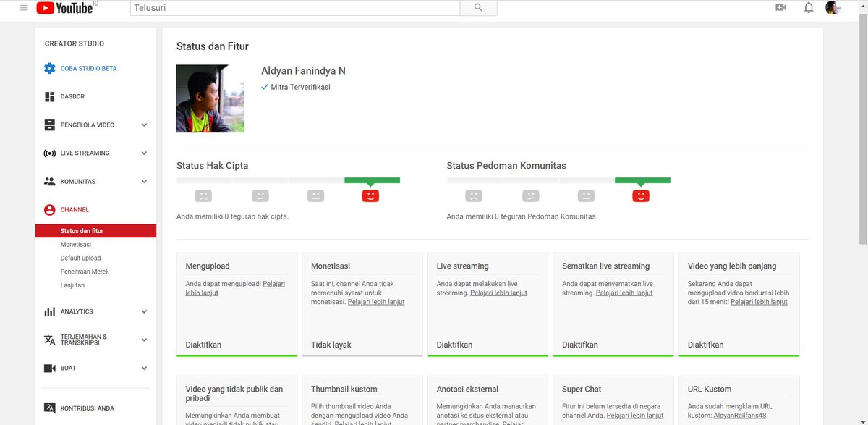Click the Channel account icon
Image resolution: width=868 pixels, height=425 pixels.
49,210
